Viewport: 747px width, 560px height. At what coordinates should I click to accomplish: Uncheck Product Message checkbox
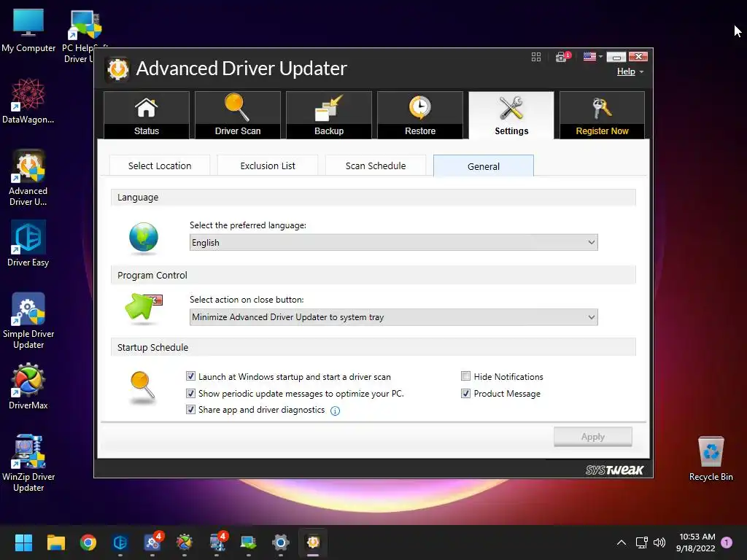[465, 393]
